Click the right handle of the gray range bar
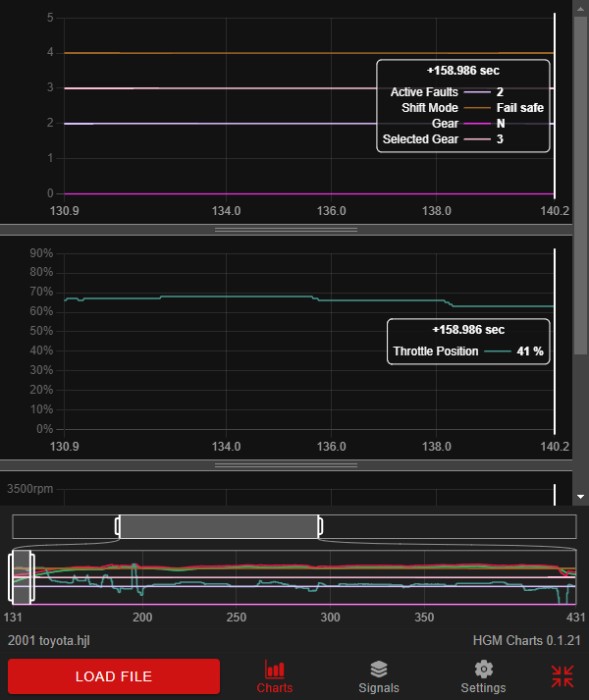Image resolution: width=589 pixels, height=700 pixels. [x=320, y=526]
